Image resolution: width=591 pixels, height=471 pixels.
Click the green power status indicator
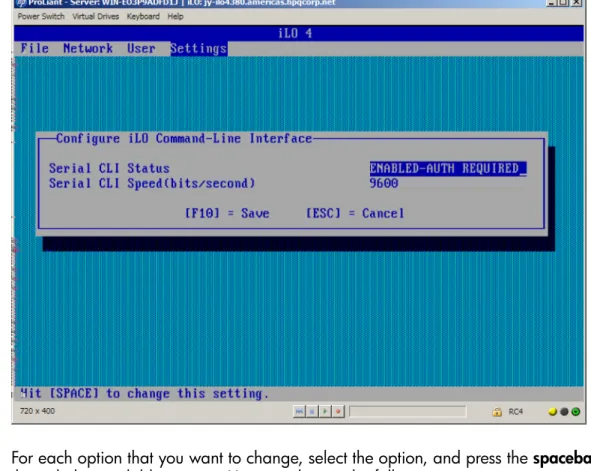[576, 412]
